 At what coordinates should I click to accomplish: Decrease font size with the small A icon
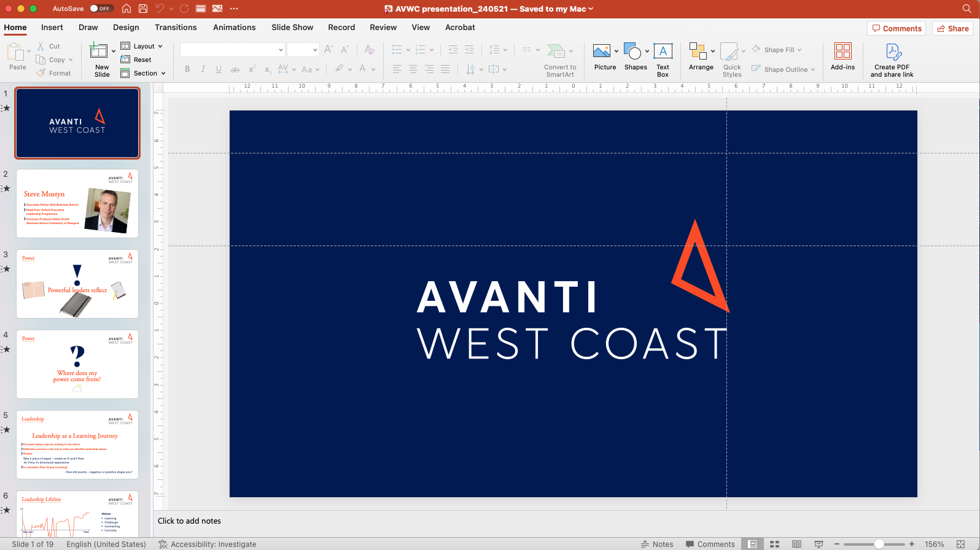(345, 50)
